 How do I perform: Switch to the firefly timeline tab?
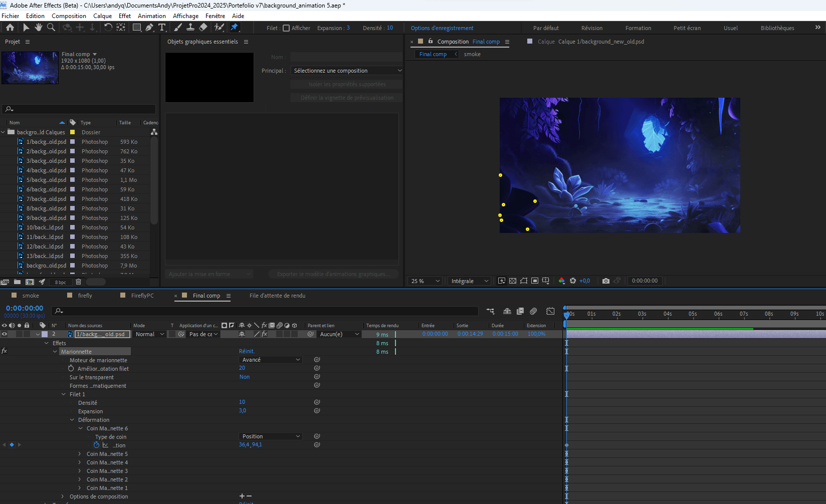pos(85,296)
